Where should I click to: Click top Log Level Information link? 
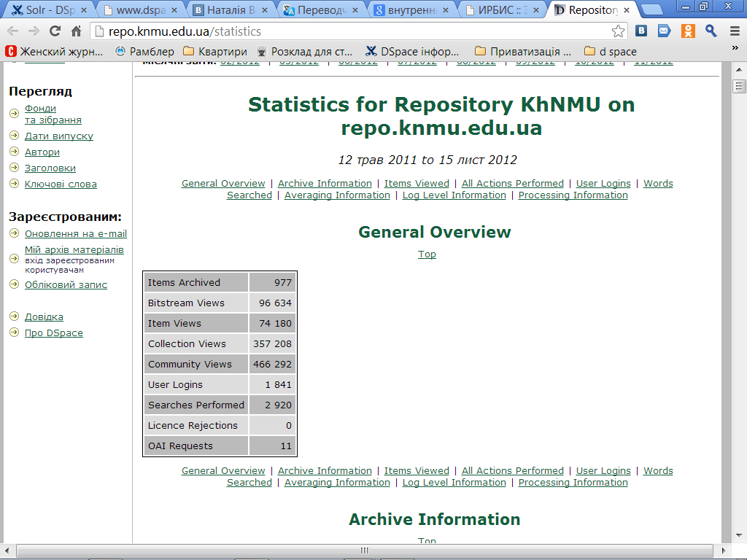(x=454, y=195)
